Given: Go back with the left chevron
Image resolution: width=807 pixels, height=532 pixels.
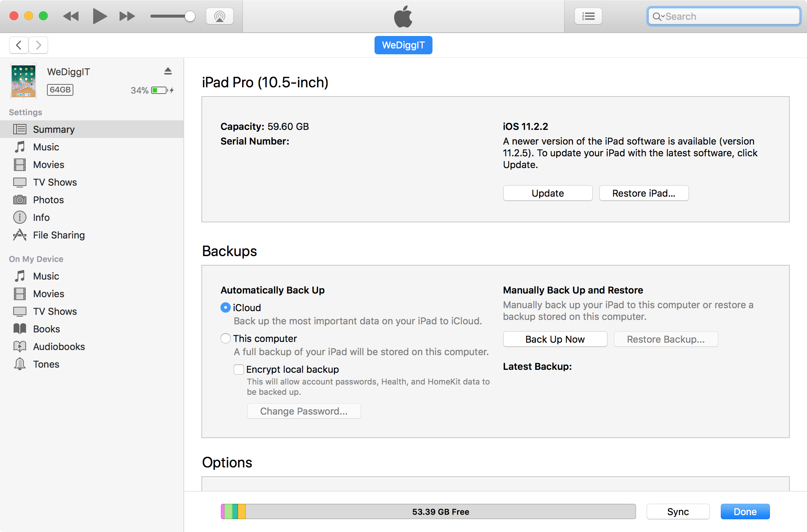Looking at the screenshot, I should pyautogui.click(x=19, y=45).
